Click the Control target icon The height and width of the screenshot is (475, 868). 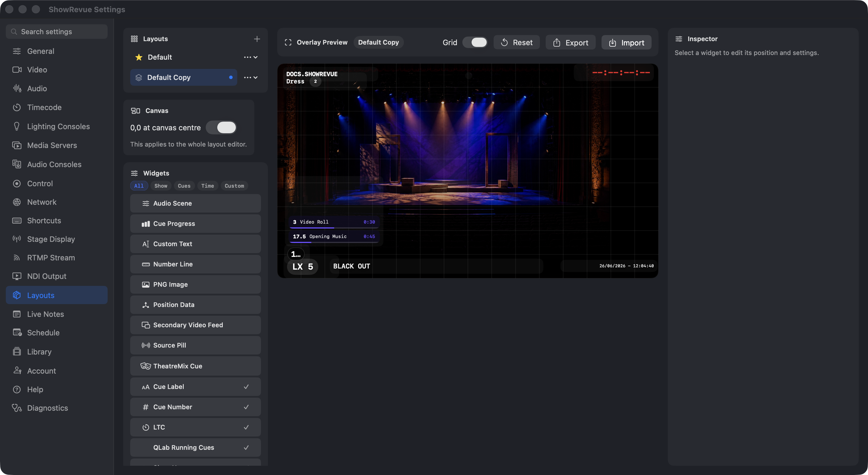pyautogui.click(x=16, y=184)
